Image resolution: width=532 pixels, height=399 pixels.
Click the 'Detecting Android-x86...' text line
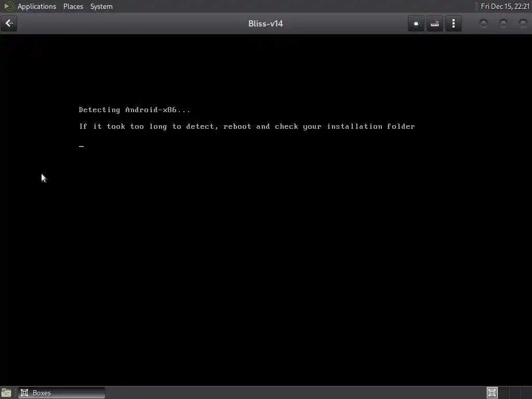135,110
